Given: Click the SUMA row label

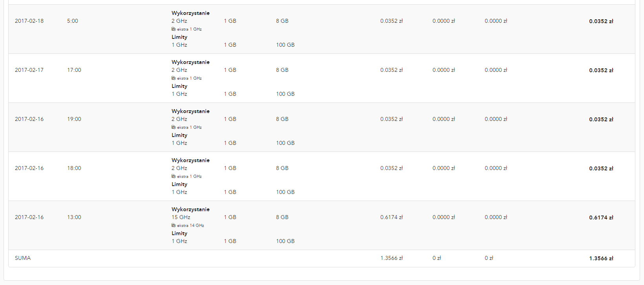Looking at the screenshot, I should [23, 258].
